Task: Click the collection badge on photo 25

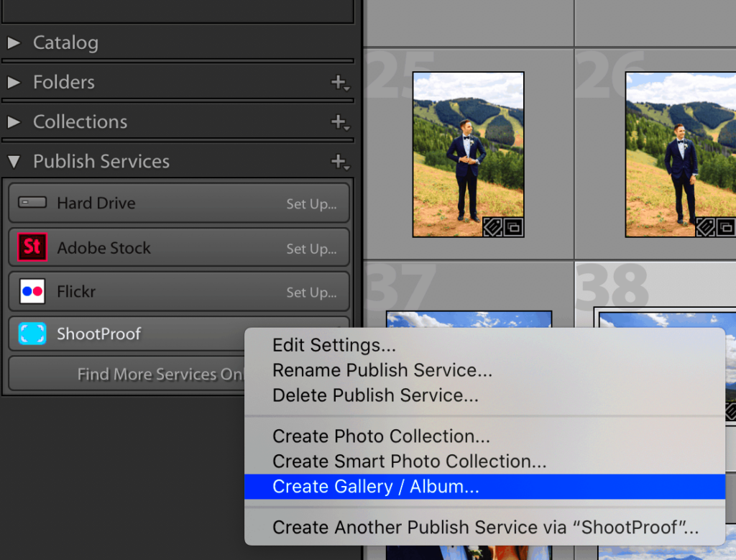Action: click(512, 226)
